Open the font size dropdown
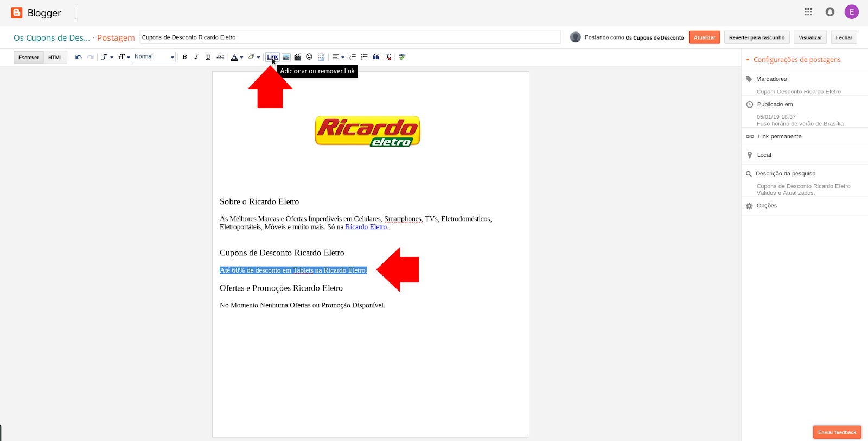 [124, 57]
